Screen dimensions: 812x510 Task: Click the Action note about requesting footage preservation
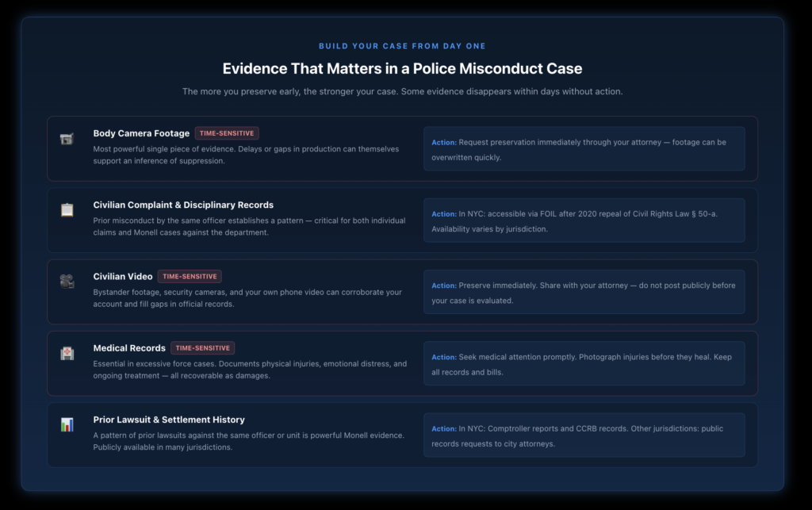coord(584,149)
